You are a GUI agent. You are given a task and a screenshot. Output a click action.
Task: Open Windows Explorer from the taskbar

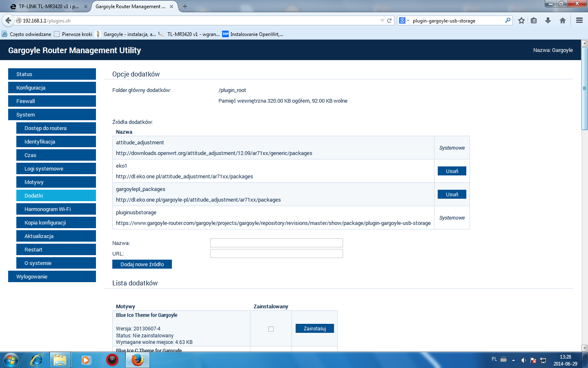click(60, 360)
